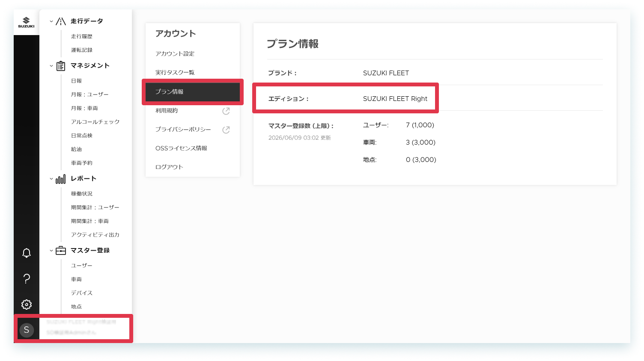Click the マスター登録 section heading
This screenshot has height=361, width=644.
(90, 251)
